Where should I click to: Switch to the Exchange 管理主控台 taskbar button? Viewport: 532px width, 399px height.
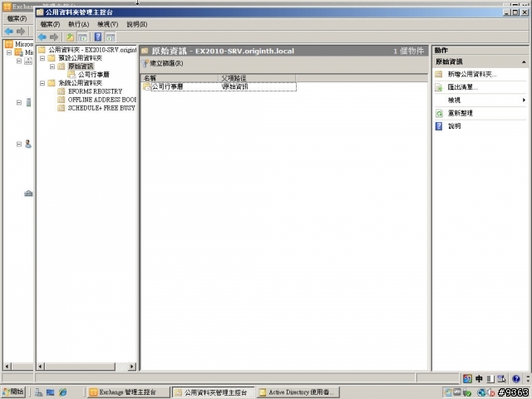click(128, 392)
